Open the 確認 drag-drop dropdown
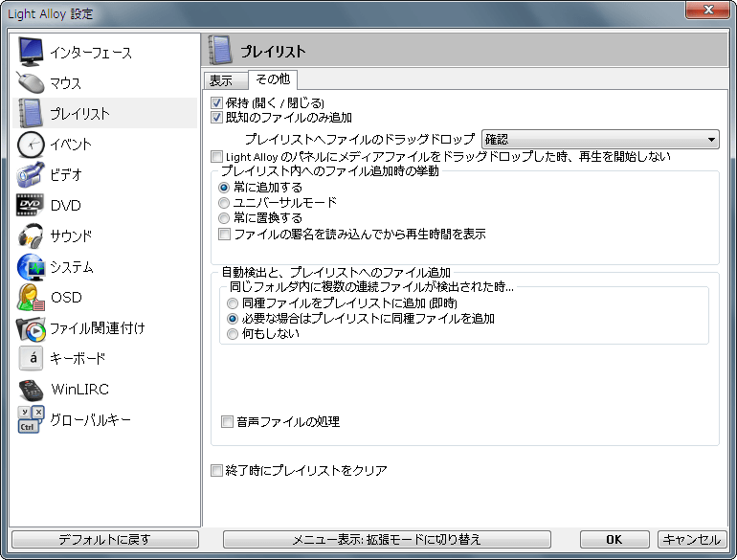This screenshot has height=560, width=737. 600,139
